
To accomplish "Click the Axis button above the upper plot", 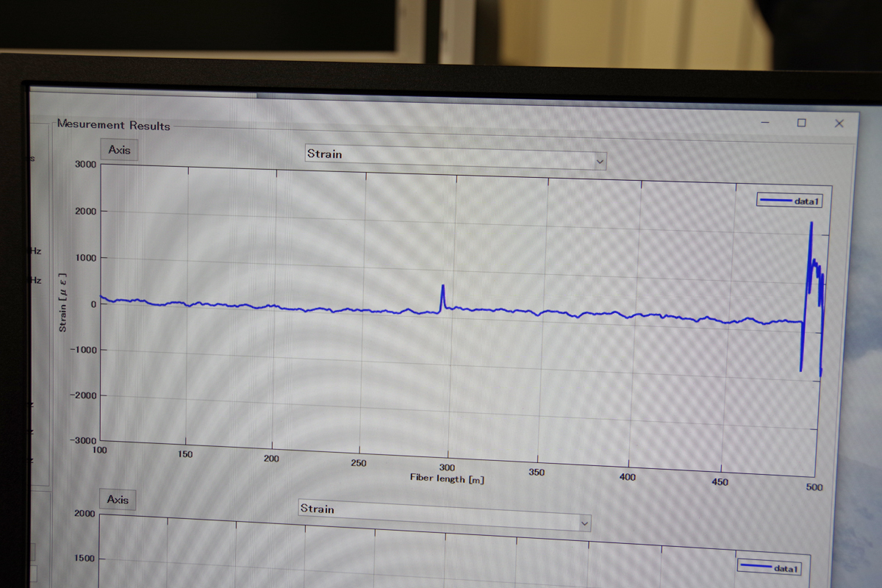I will point(119,150).
